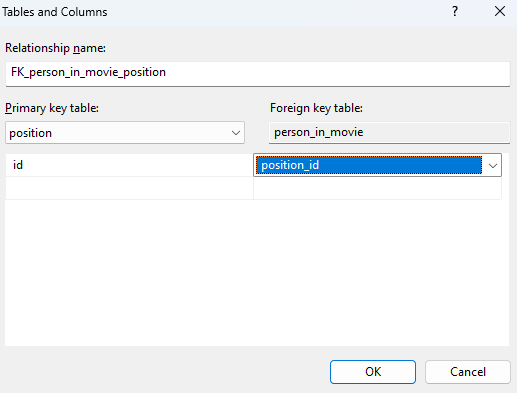Click the blank white area of the column grid
Image resolution: width=517 pixels, height=393 pixels.
pos(257,273)
